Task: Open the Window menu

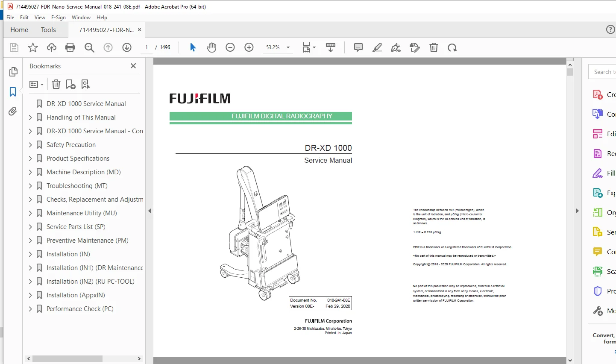Action: click(81, 18)
